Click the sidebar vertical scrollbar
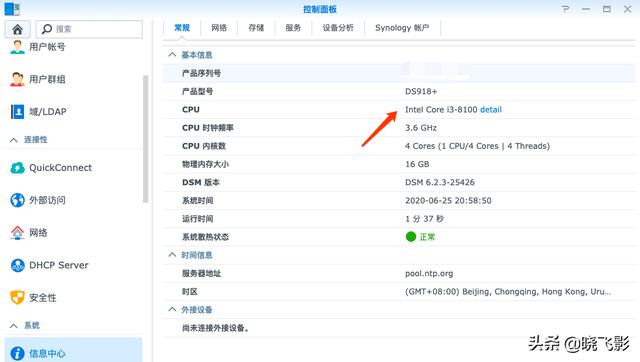This screenshot has width=640, height=362. click(x=146, y=139)
